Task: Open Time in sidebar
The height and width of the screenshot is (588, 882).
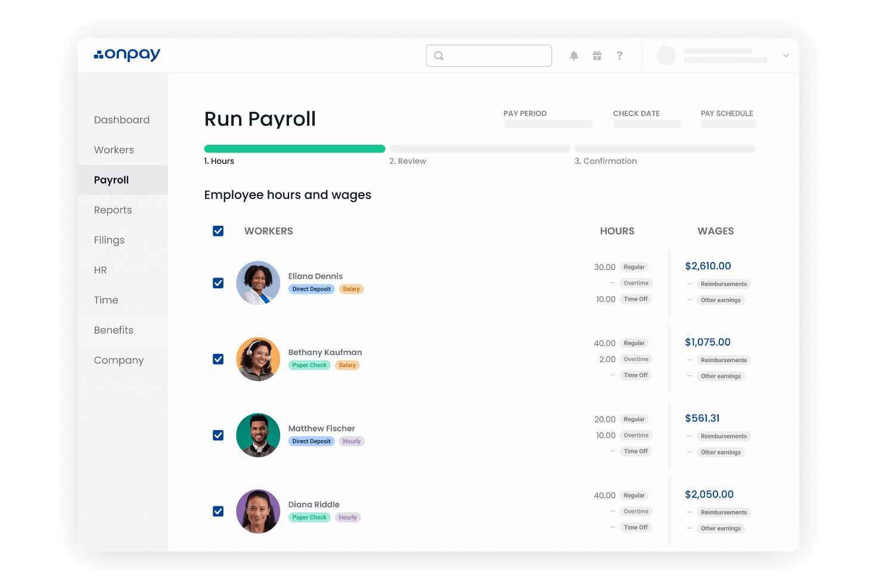Action: click(106, 300)
